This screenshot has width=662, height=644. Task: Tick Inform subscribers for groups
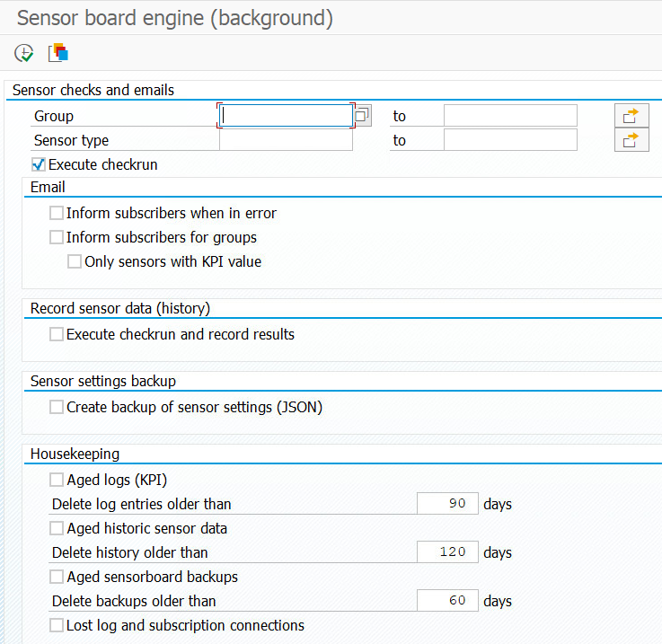(x=57, y=237)
